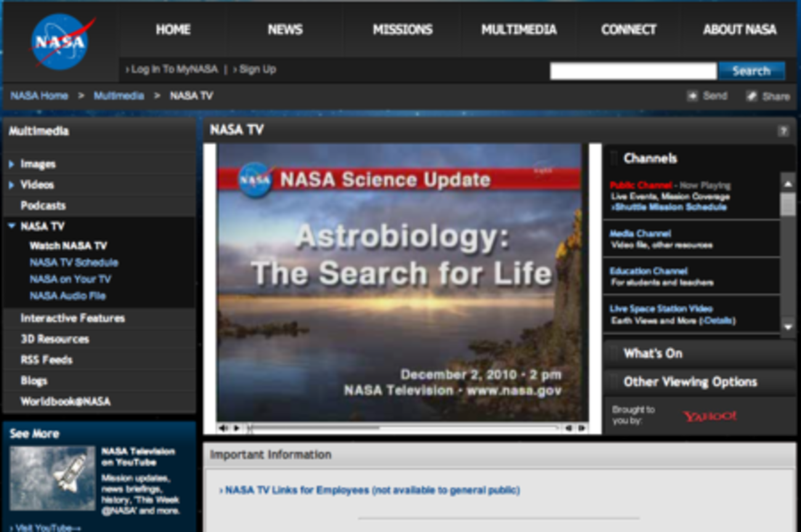Select the Public Channel
This screenshot has width=801, height=532.
click(641, 185)
